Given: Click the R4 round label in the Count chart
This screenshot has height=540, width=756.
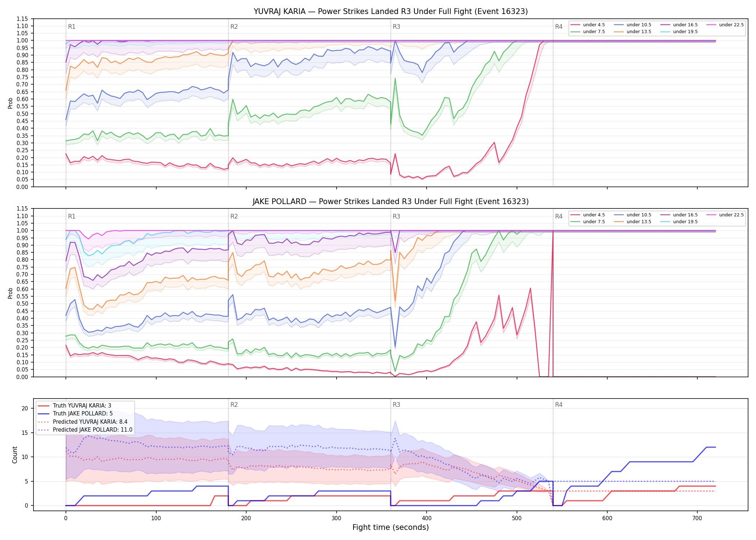Looking at the screenshot, I should (x=559, y=405).
